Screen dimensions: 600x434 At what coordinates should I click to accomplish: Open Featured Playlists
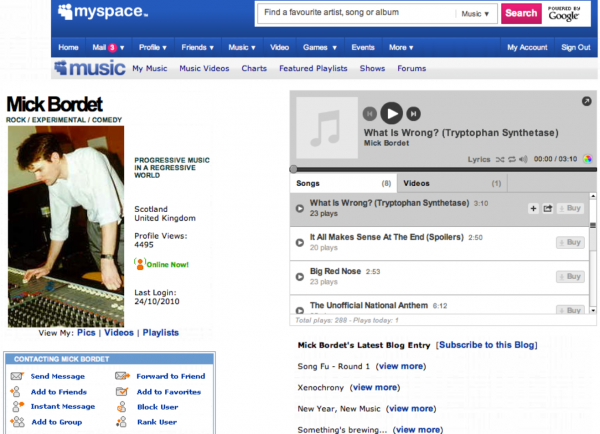(313, 69)
